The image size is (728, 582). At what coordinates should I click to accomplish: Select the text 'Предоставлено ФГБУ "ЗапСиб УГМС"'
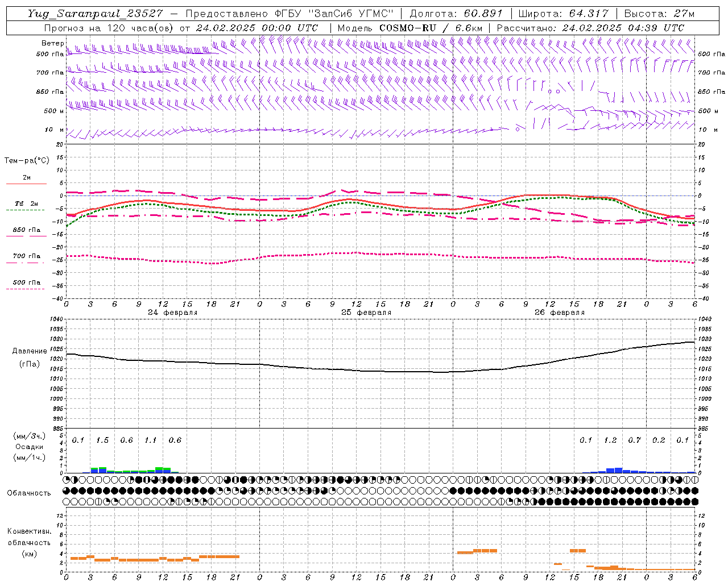pyautogui.click(x=290, y=14)
